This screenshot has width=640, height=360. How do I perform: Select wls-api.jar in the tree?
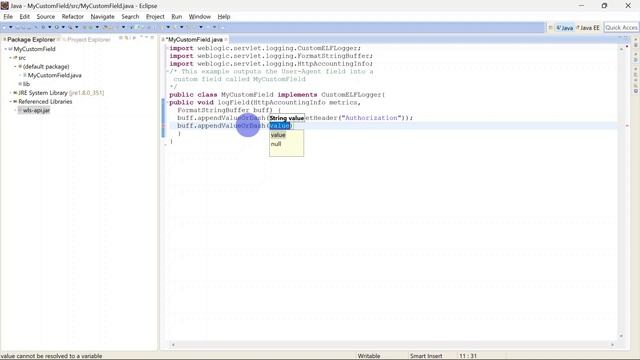coord(36,111)
